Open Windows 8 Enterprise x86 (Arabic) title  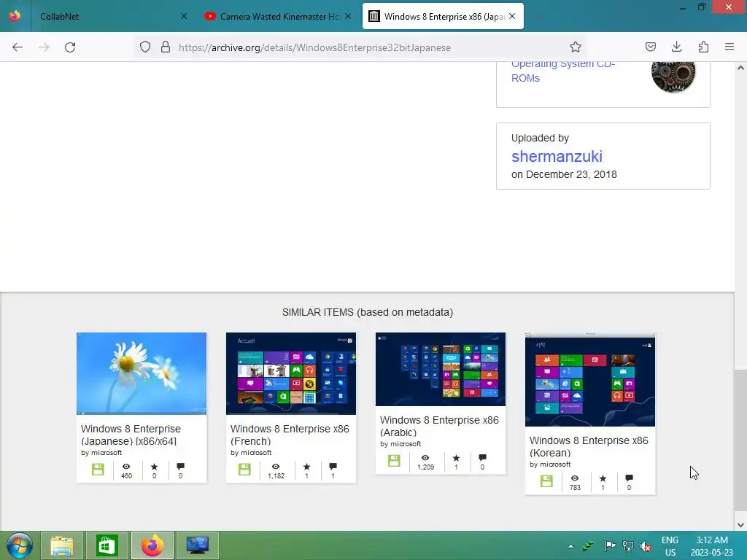[439, 426]
